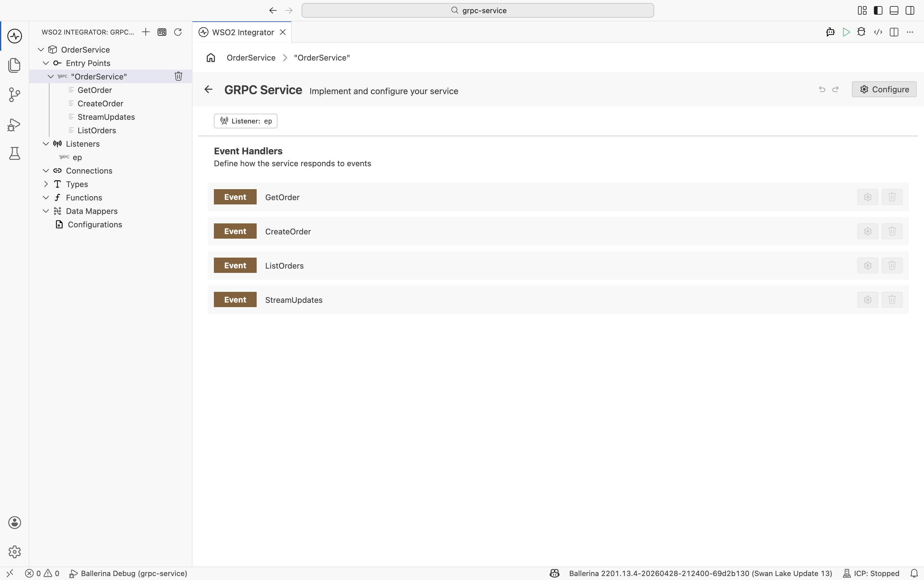
Task: Configure the CreateOrder event handler
Action: coord(867,231)
